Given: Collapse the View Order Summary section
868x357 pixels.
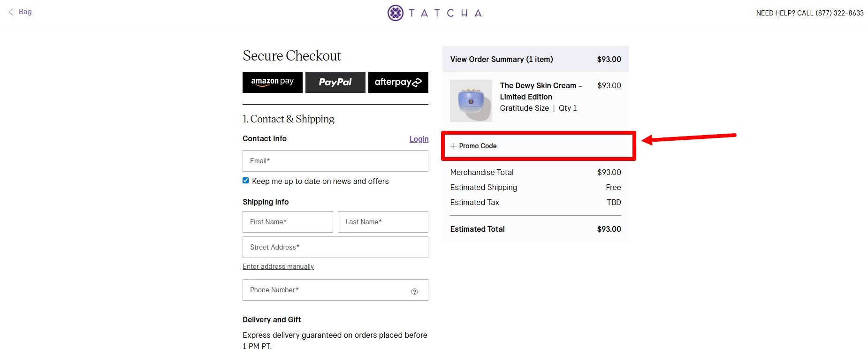Looking at the screenshot, I should [x=501, y=59].
